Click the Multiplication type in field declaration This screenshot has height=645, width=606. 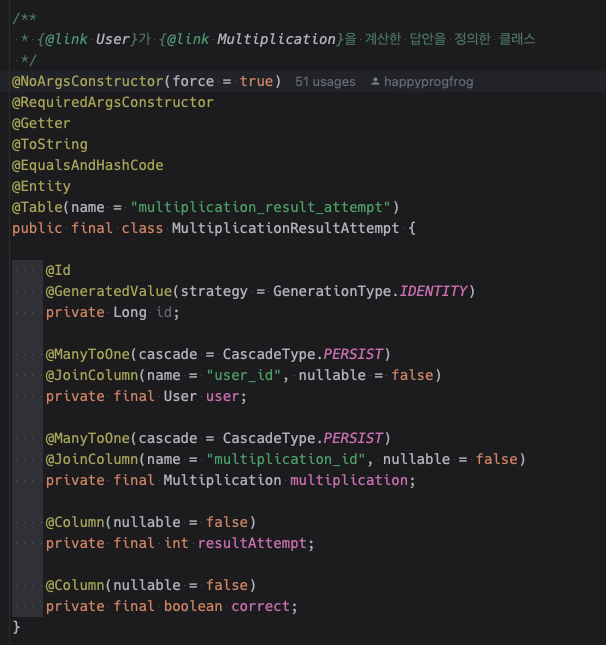(222, 480)
